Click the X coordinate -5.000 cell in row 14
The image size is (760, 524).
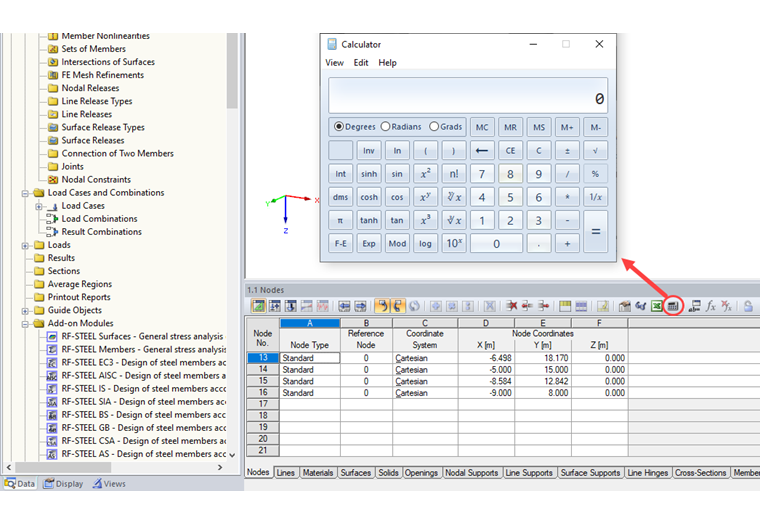486,369
